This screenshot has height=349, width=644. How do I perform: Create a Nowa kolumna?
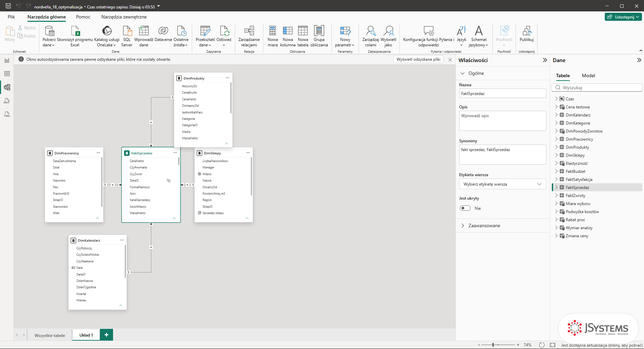tap(288, 36)
